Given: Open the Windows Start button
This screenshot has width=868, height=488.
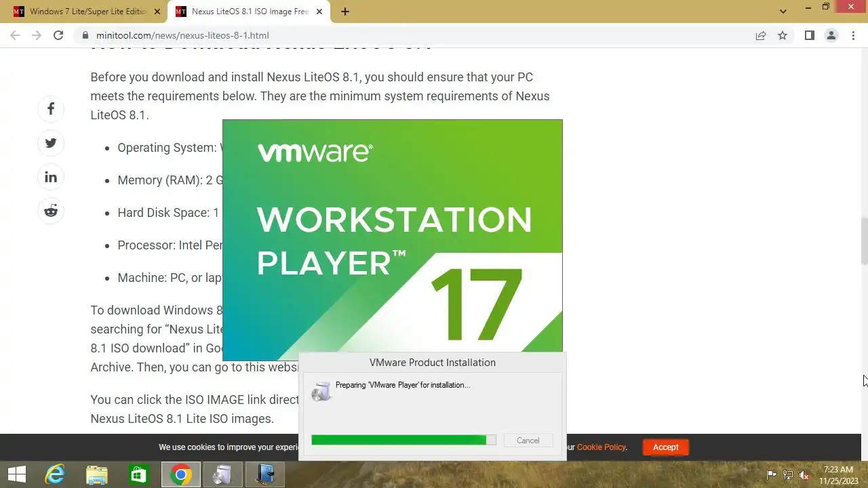Looking at the screenshot, I should 17,475.
